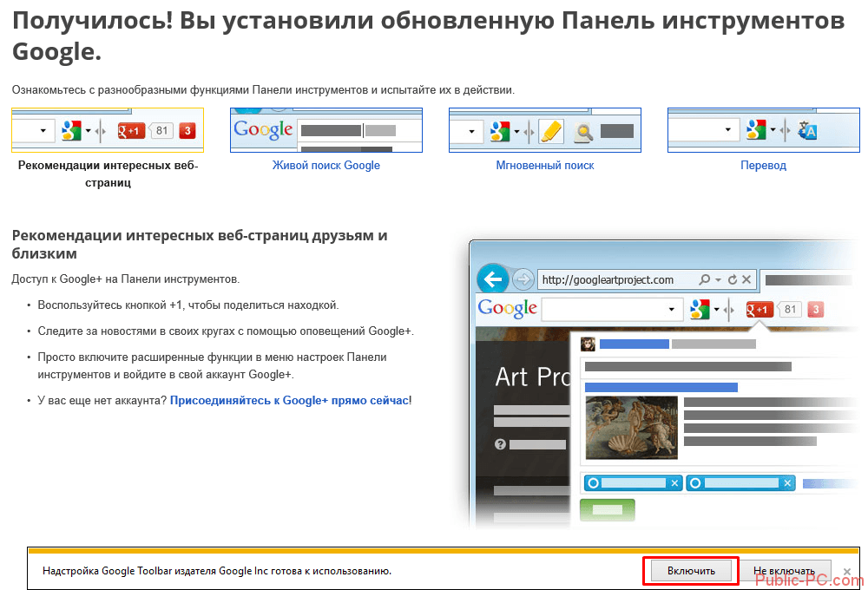The width and height of the screenshot is (868, 590).
Task: Select the Перевод feature link
Action: coord(763,165)
